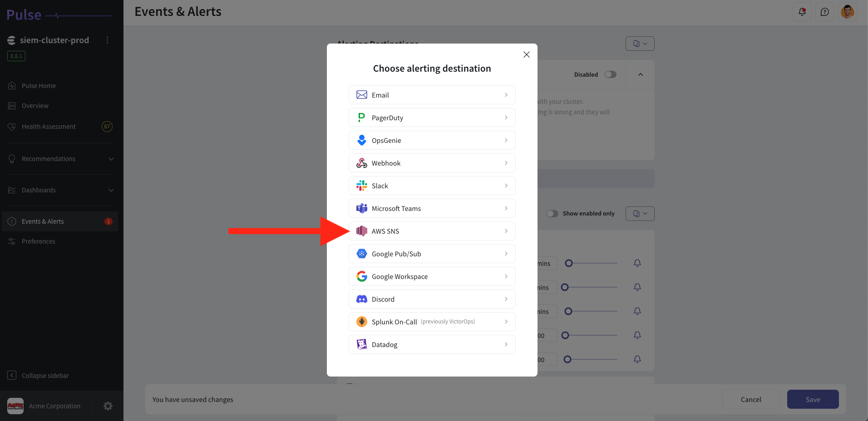
Task: Expand the Dashboards section
Action: click(x=60, y=190)
